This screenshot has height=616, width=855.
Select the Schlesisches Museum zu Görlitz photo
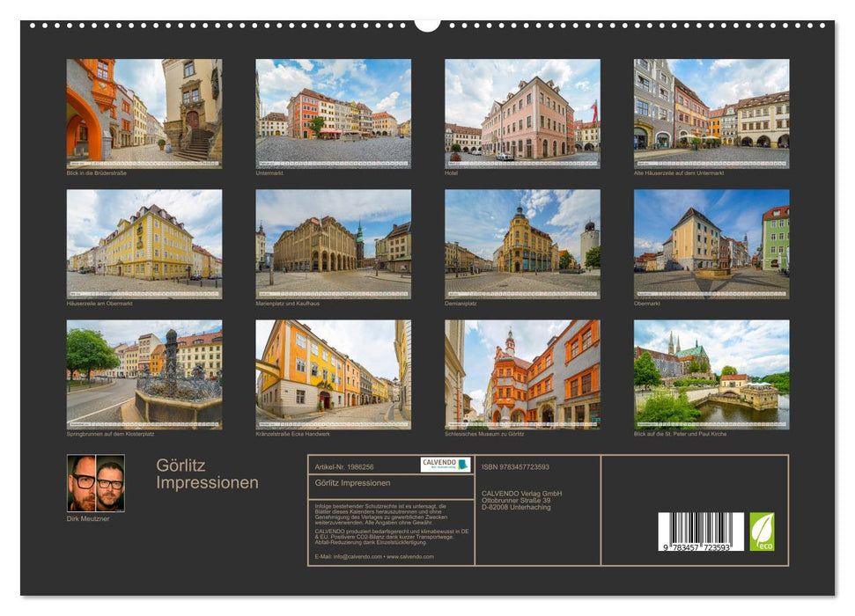click(519, 376)
